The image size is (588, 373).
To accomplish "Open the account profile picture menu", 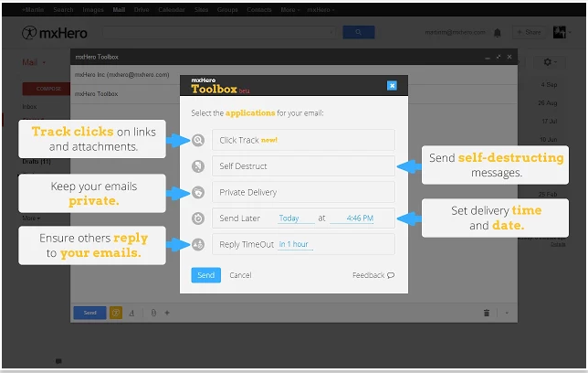I will tap(562, 32).
